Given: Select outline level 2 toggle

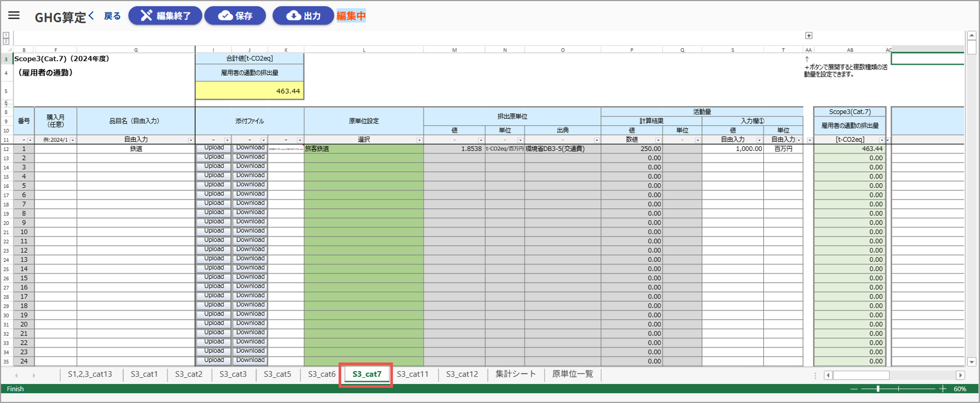Looking at the screenshot, I should (x=6, y=41).
